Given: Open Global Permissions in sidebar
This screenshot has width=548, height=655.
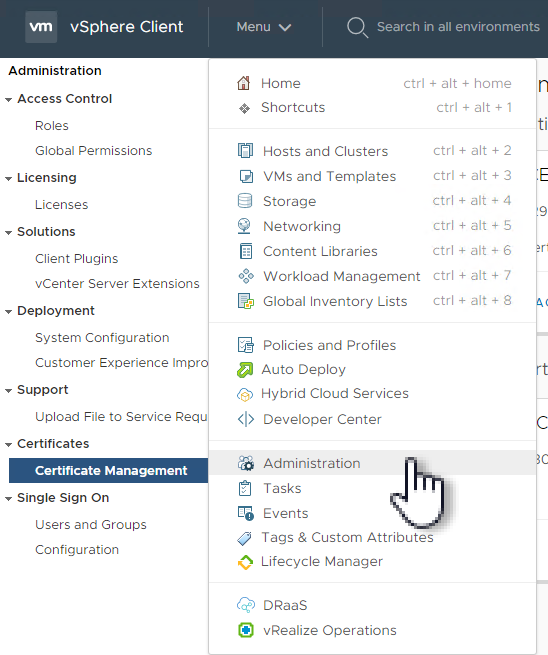Looking at the screenshot, I should click(94, 150).
